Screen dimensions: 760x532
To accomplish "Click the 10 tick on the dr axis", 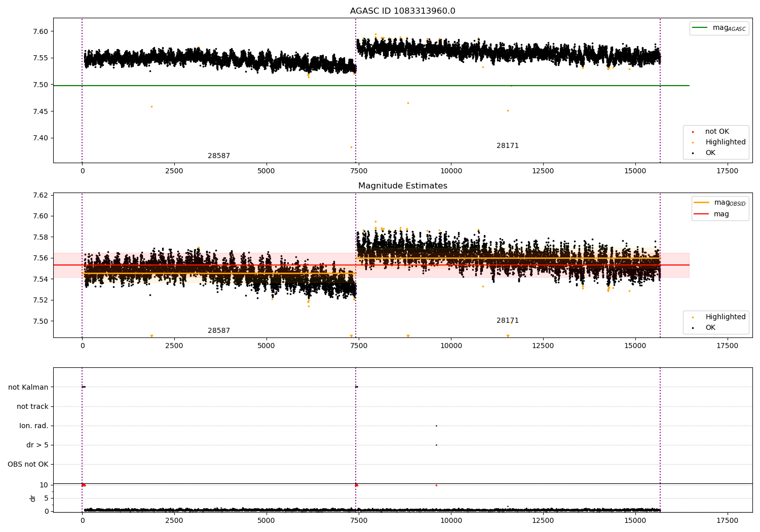I will point(44,485).
